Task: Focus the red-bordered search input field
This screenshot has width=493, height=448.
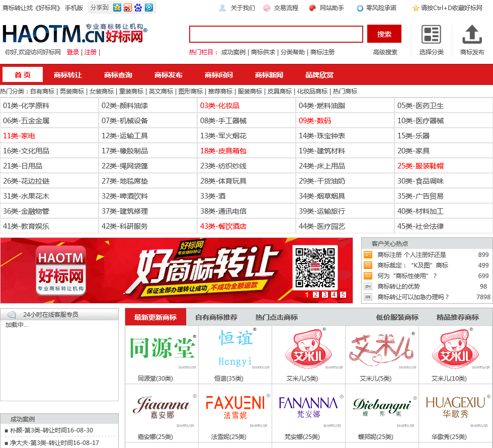Action: [x=276, y=34]
